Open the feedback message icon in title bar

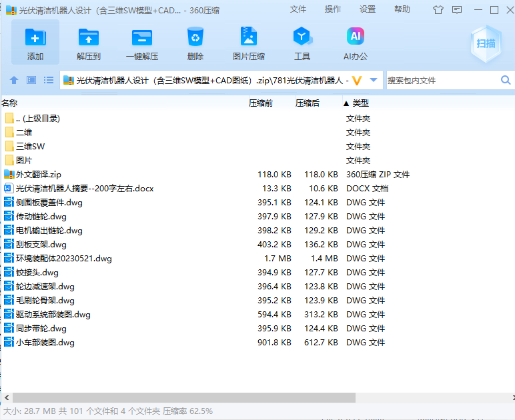coord(457,10)
